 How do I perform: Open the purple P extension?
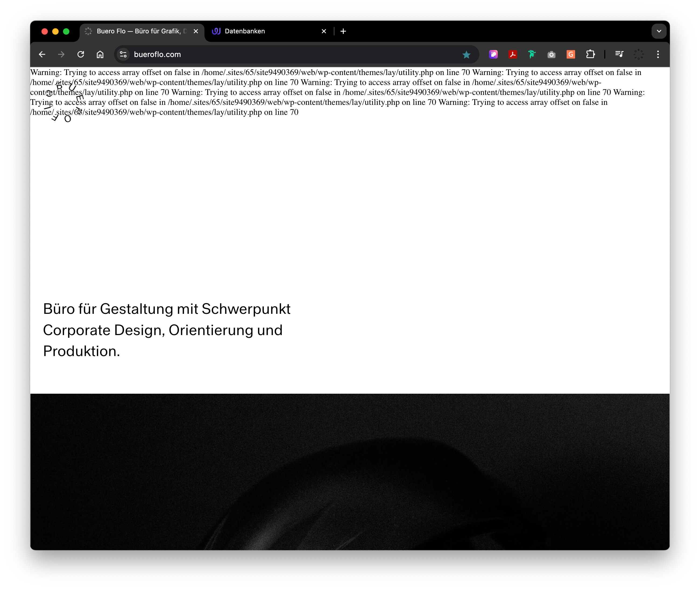(x=493, y=55)
